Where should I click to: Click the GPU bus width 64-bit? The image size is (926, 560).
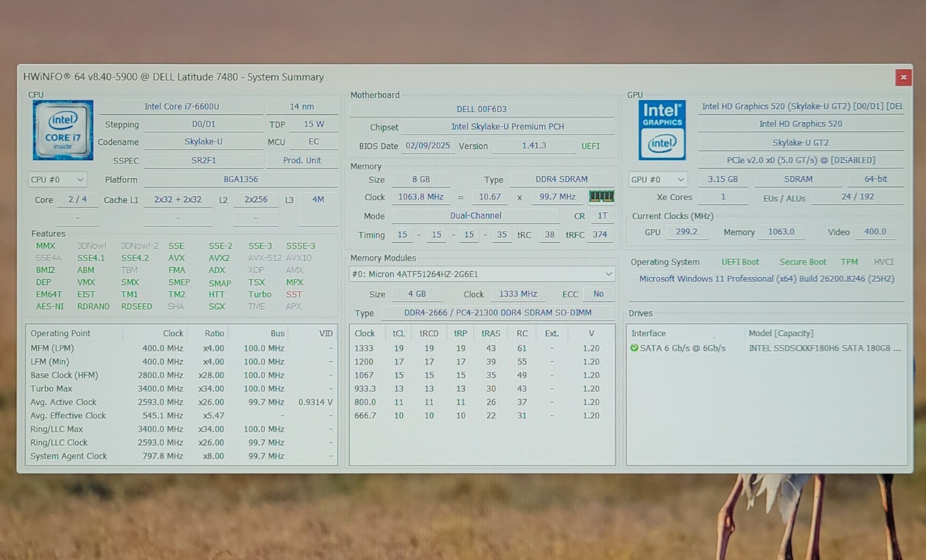tap(876, 179)
